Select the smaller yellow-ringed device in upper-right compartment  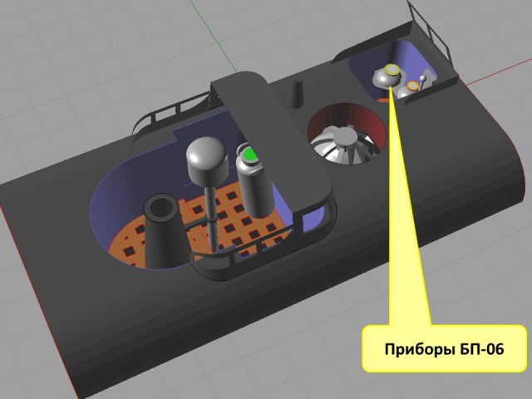pyautogui.click(x=411, y=86)
